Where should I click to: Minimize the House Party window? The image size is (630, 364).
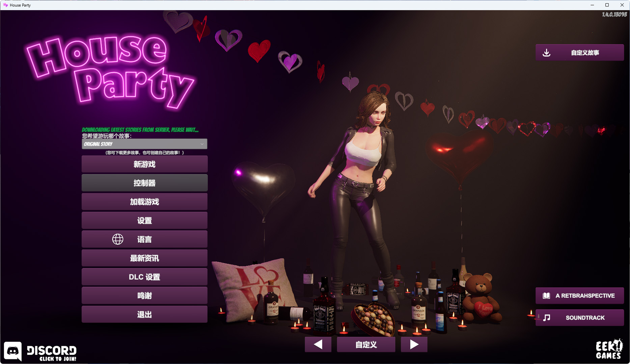592,5
